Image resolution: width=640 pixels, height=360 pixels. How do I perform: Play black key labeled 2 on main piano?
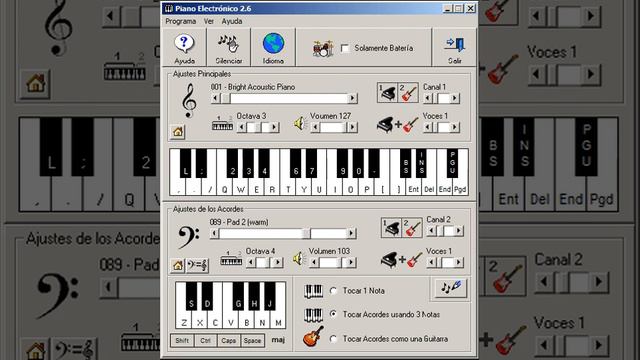point(232,163)
